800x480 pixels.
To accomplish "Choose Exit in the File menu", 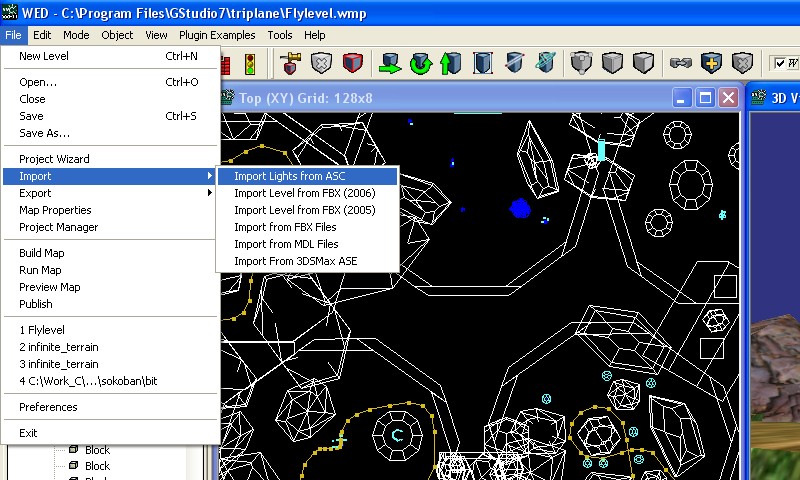I will (x=111, y=433).
